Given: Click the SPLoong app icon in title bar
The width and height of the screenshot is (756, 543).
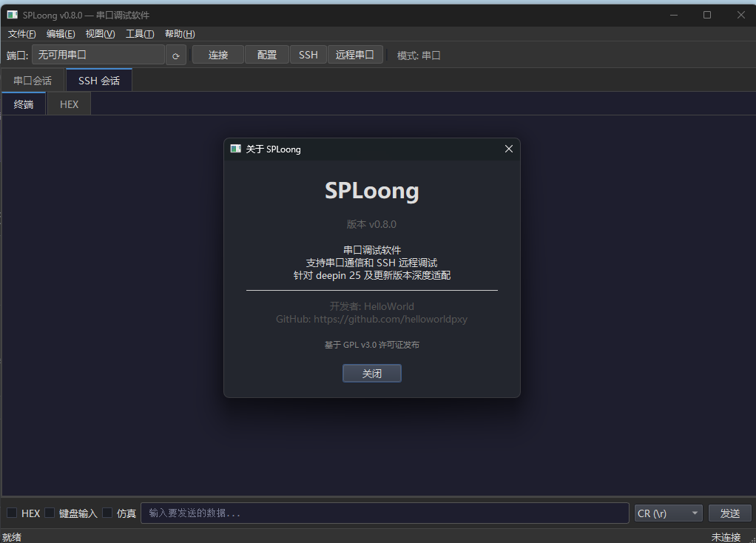Looking at the screenshot, I should pyautogui.click(x=12, y=15).
